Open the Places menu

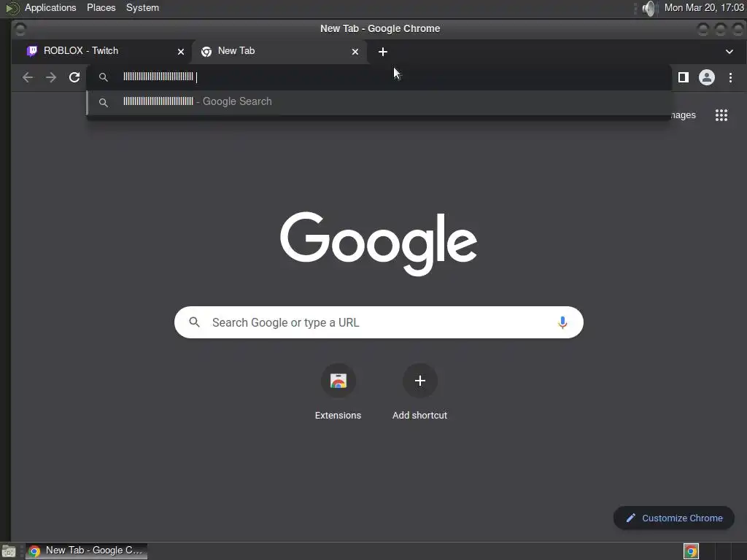click(x=101, y=7)
